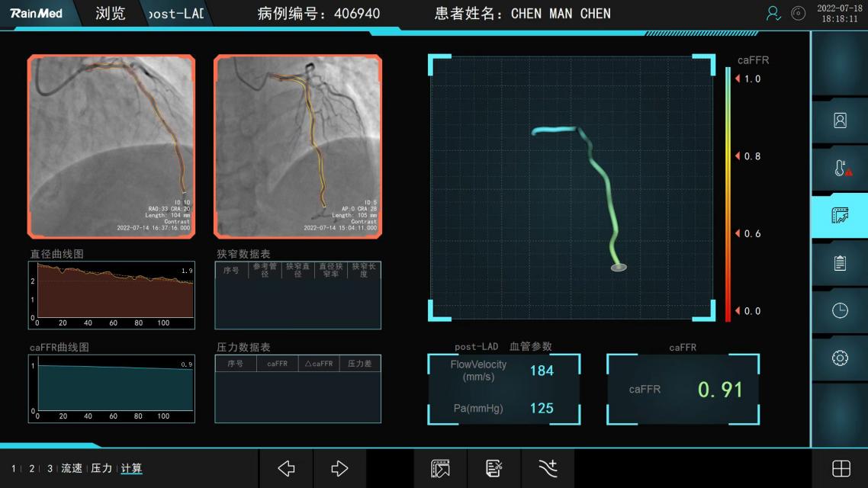Open the history clock sidebar icon
Screen dimensions: 868x488
[840, 310]
